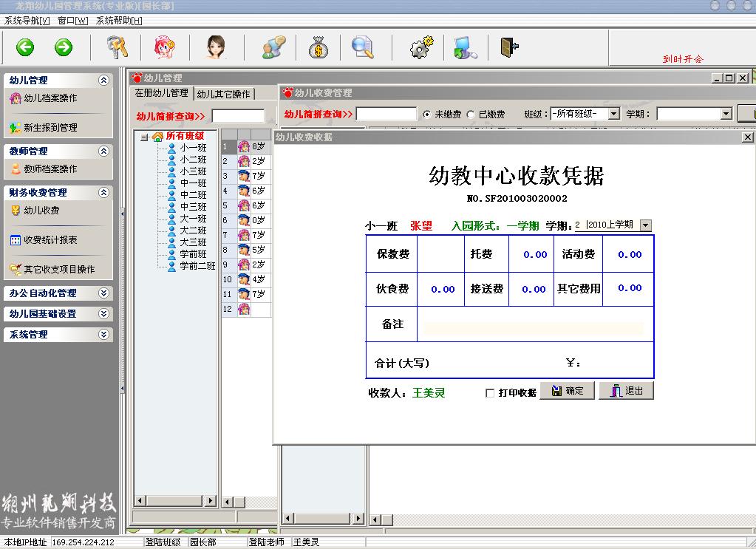This screenshot has height=549, width=756.
Task: Click the 退出 button
Action: pyautogui.click(x=626, y=391)
